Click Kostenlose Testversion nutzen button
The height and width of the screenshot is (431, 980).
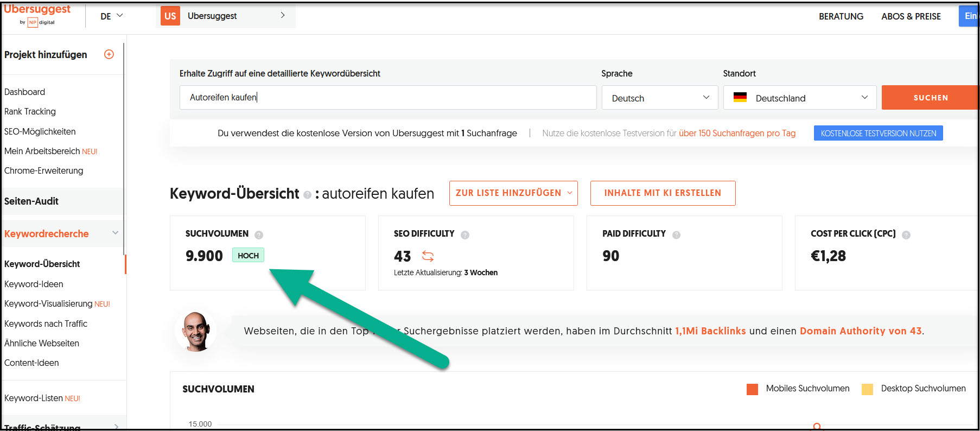point(879,133)
